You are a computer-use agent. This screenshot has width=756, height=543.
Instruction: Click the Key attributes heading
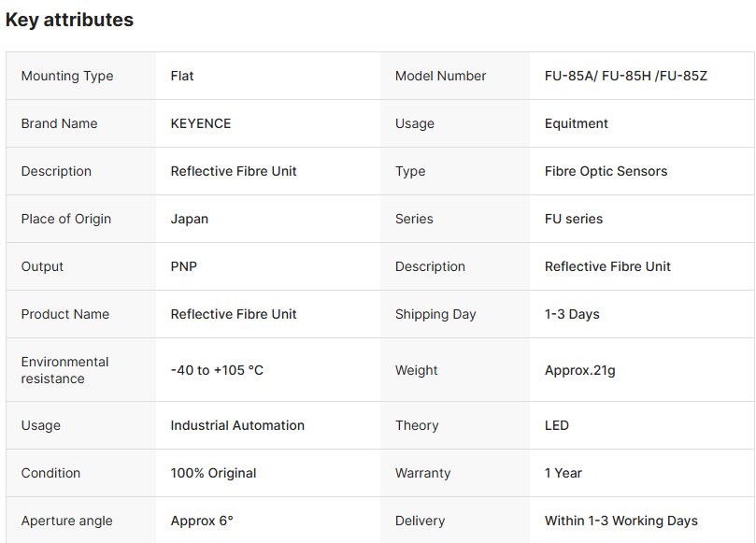(70, 20)
